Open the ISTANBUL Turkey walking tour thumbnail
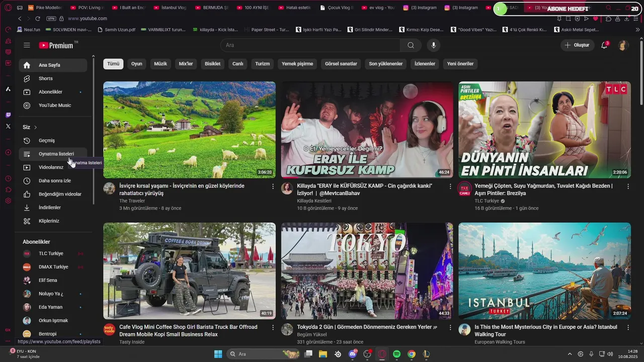This screenshot has width=644, height=362. tap(544, 271)
